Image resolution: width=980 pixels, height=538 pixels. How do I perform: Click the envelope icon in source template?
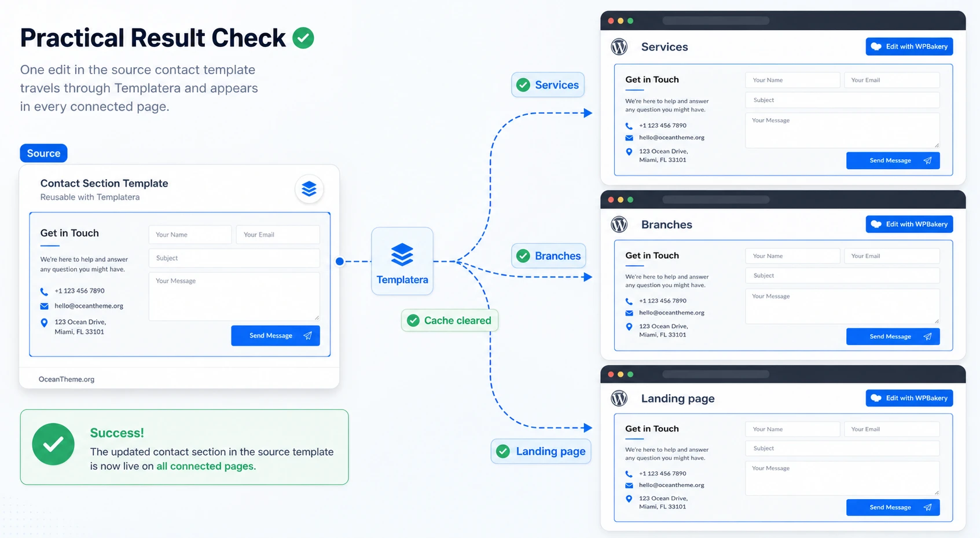[x=44, y=306]
